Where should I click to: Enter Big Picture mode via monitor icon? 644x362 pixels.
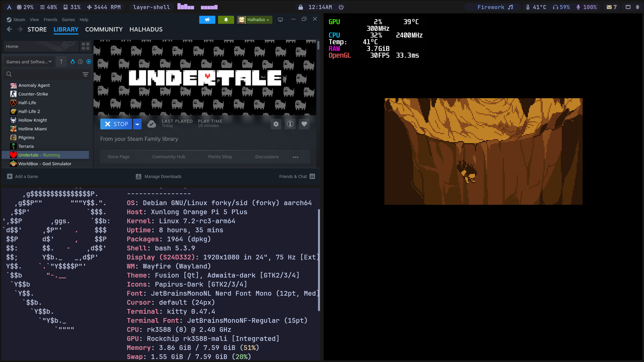[280, 20]
